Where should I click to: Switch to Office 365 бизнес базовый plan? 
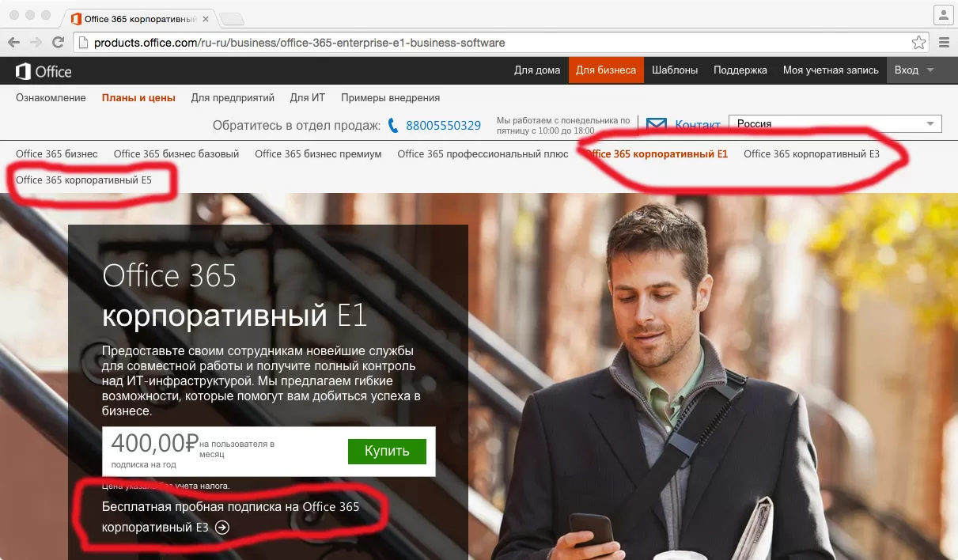pyautogui.click(x=176, y=154)
